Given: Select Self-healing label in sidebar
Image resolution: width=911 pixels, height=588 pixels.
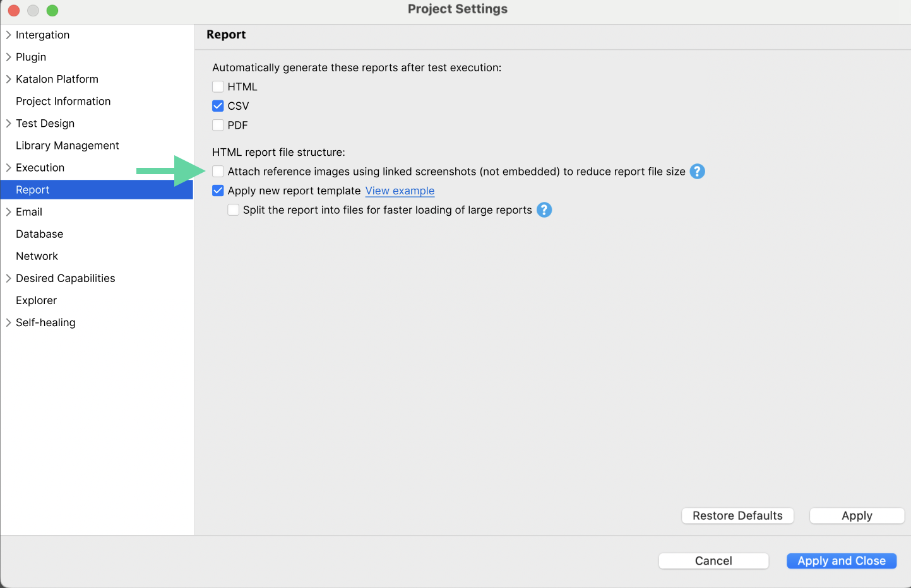Looking at the screenshot, I should [x=45, y=322].
